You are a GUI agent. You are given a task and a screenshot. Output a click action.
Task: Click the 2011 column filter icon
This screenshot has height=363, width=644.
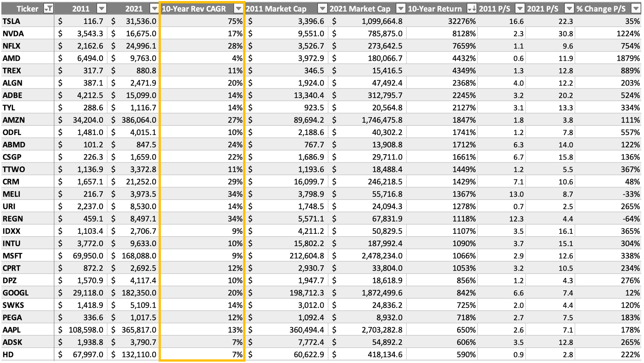(x=102, y=8)
